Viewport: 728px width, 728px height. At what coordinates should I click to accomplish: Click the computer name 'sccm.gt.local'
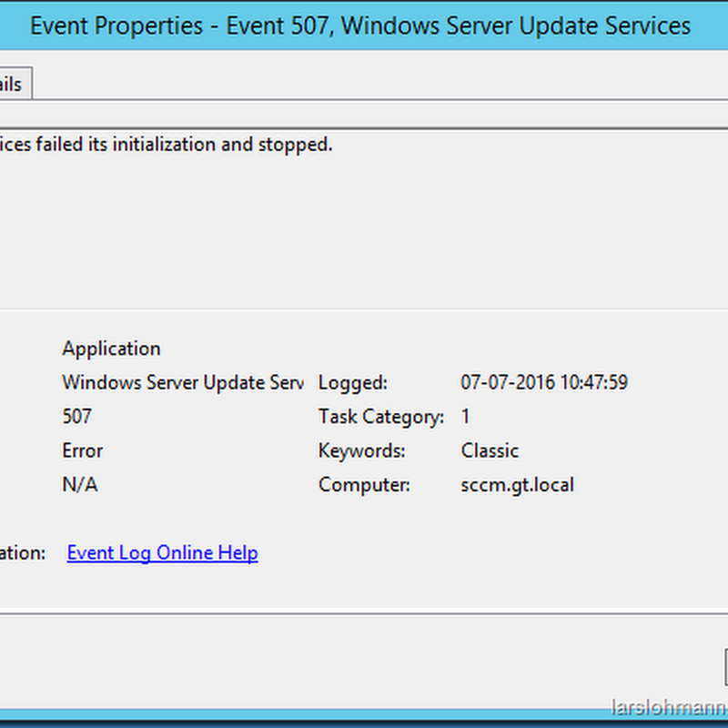[x=517, y=485]
